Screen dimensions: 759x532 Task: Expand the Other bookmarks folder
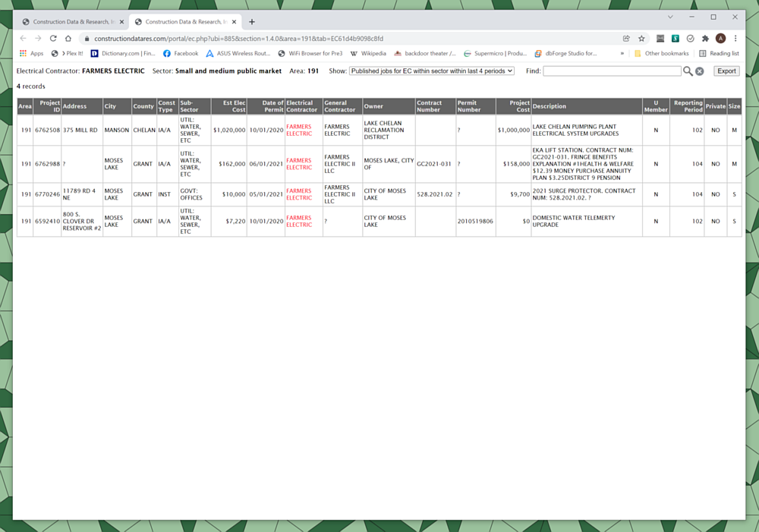pos(661,53)
